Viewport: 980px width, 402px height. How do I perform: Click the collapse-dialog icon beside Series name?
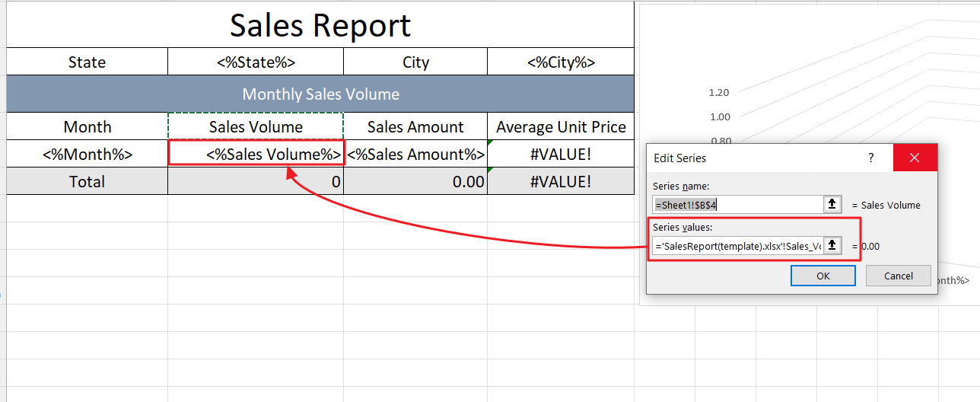coord(832,204)
